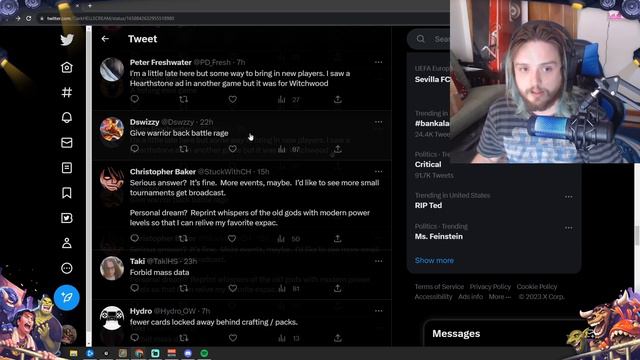Open Explore hashtag icon in sidebar
The height and width of the screenshot is (360, 640).
67,92
